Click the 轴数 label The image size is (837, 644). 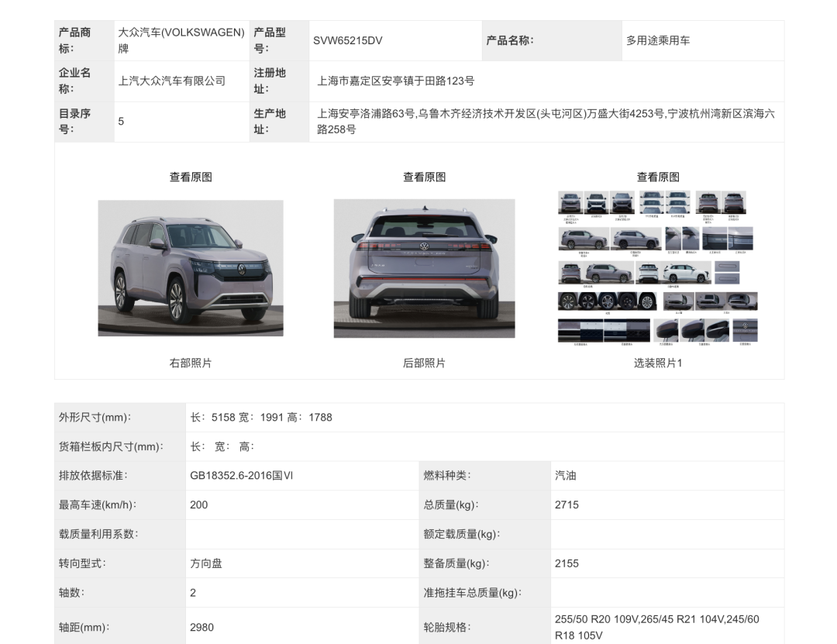71,593
